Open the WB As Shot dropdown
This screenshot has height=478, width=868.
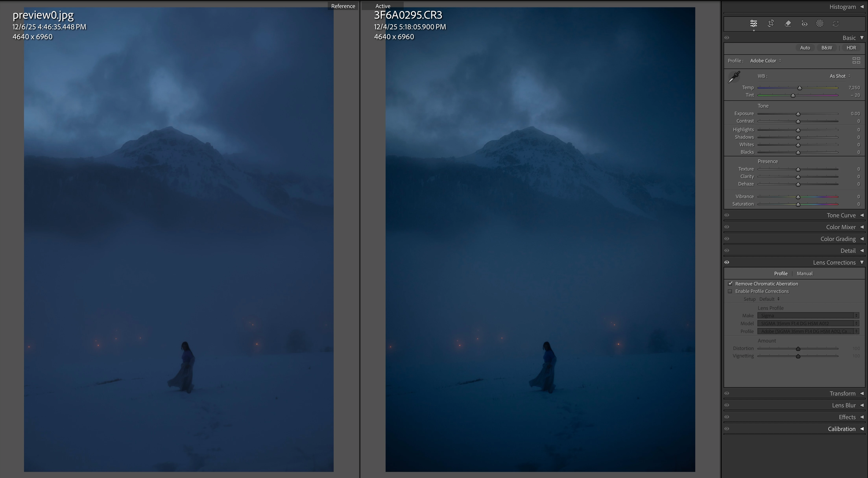click(x=840, y=76)
